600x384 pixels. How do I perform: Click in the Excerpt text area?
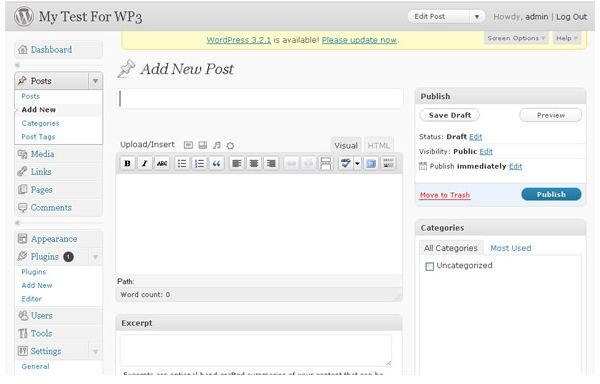click(256, 350)
